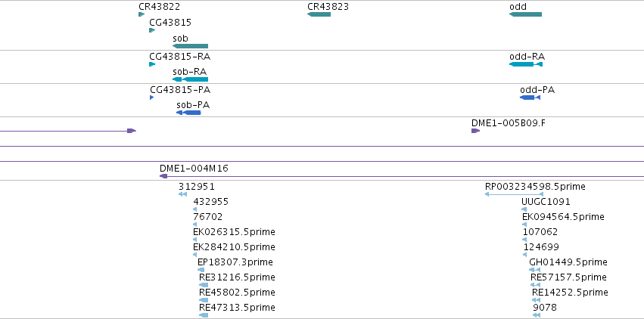Select the sob gene feature bar

coord(190,46)
